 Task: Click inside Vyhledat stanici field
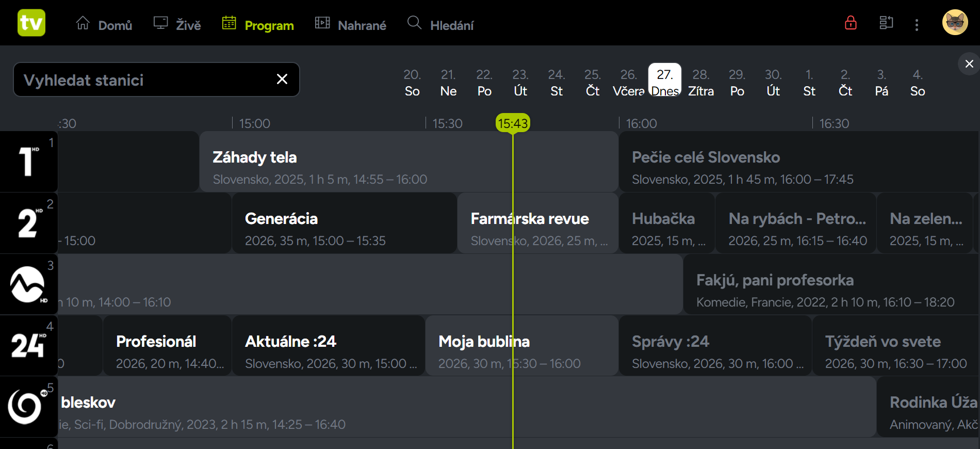144,79
